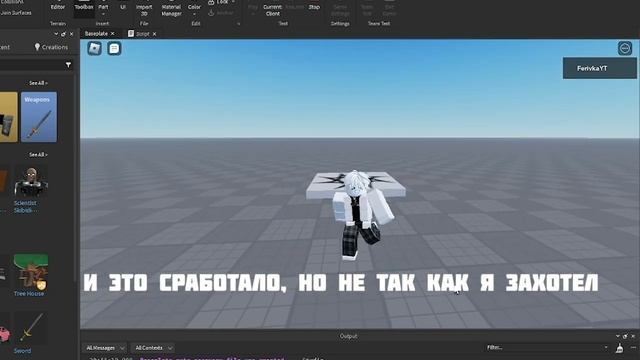This screenshot has width=640, height=360.
Task: Open the three-dots menu in viewport corner
Action: [x=624, y=48]
